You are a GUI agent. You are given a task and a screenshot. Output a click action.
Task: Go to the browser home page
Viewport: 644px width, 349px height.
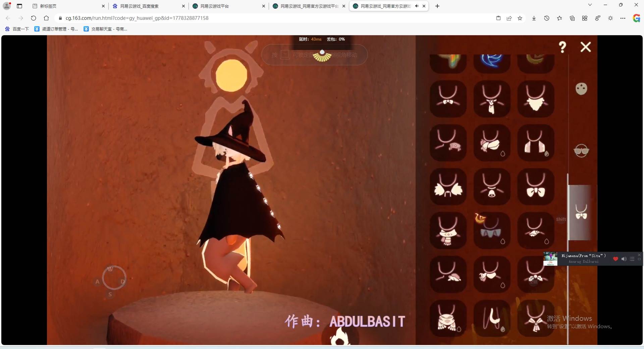coord(46,18)
